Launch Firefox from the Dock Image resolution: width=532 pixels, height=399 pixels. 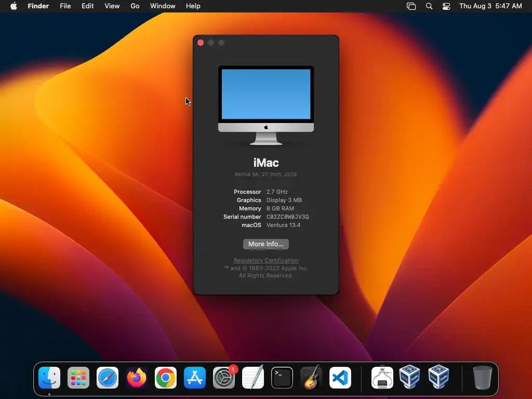[137, 377]
